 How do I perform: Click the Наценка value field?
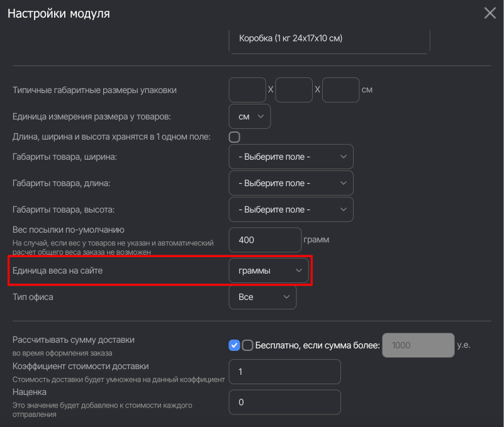click(x=284, y=402)
